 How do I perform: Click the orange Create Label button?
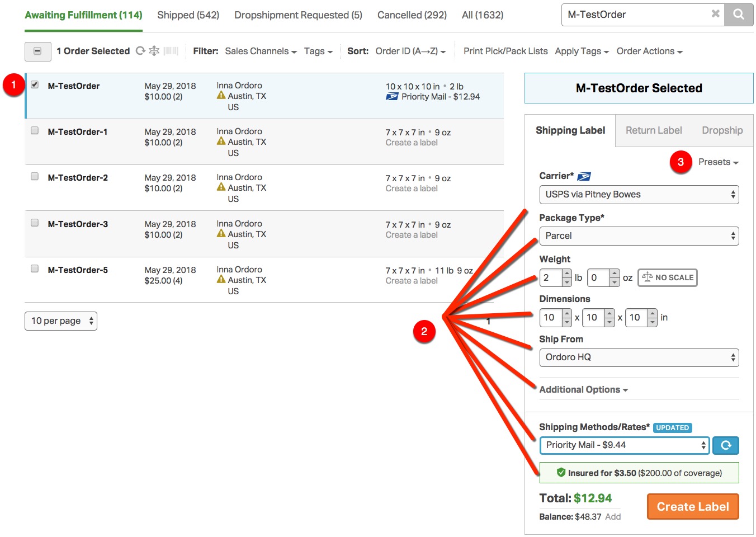pos(693,507)
